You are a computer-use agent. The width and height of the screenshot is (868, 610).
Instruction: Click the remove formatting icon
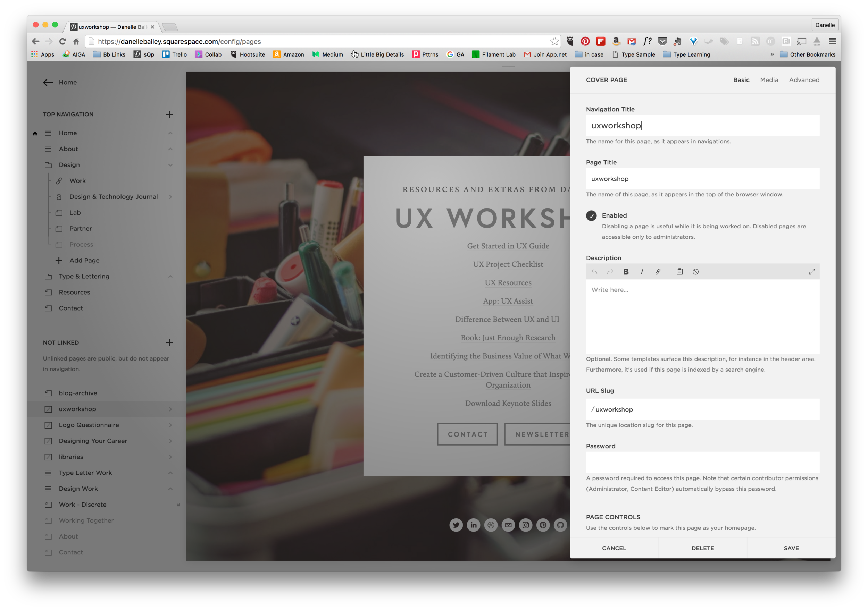[695, 272]
